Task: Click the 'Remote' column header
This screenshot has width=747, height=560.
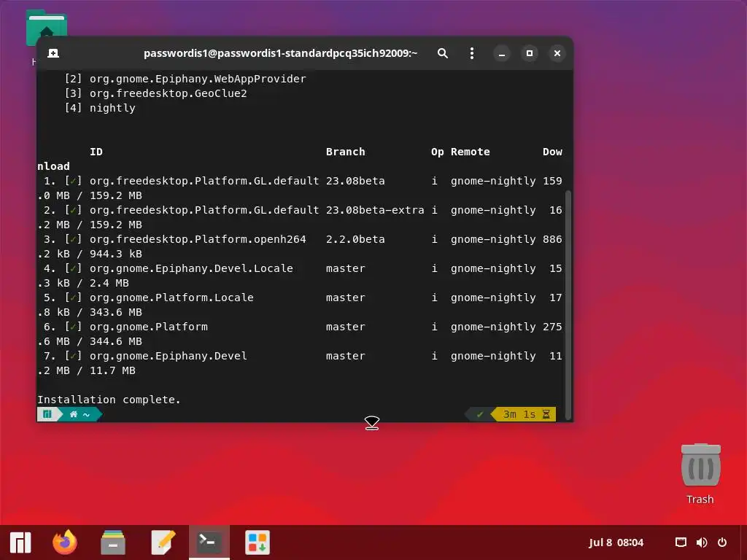Action: tap(471, 152)
